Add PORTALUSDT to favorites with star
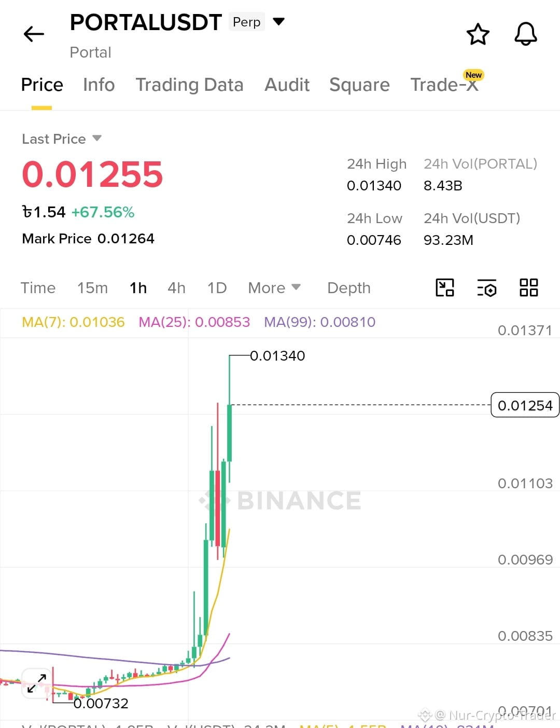The width and height of the screenshot is (560, 728). coord(478,34)
